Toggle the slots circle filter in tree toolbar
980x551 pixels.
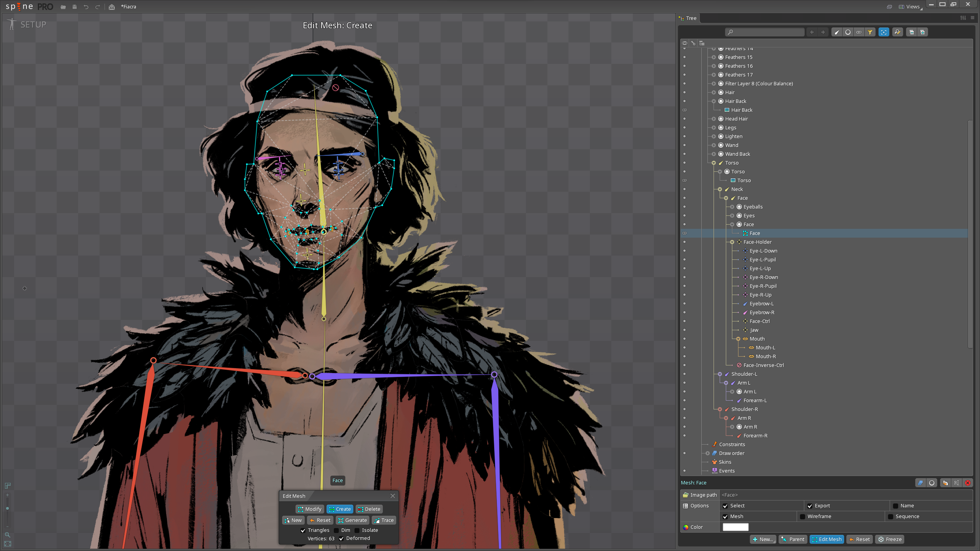pos(848,32)
